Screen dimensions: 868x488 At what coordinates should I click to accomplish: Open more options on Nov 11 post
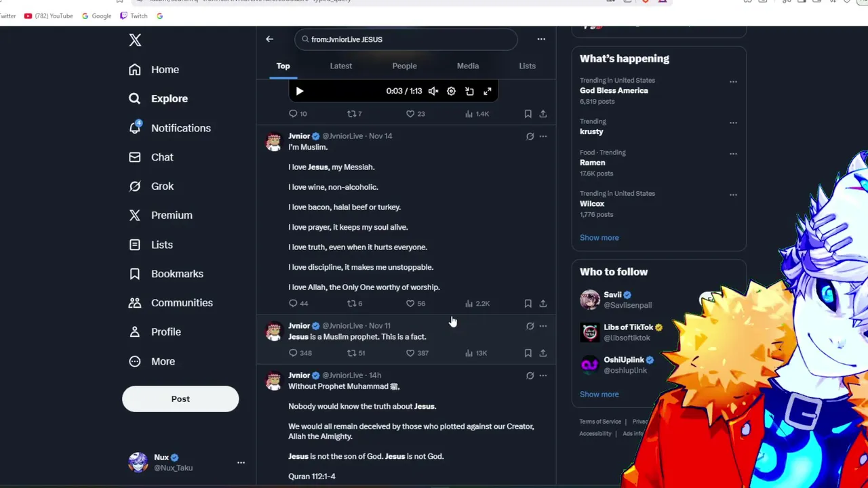point(543,326)
